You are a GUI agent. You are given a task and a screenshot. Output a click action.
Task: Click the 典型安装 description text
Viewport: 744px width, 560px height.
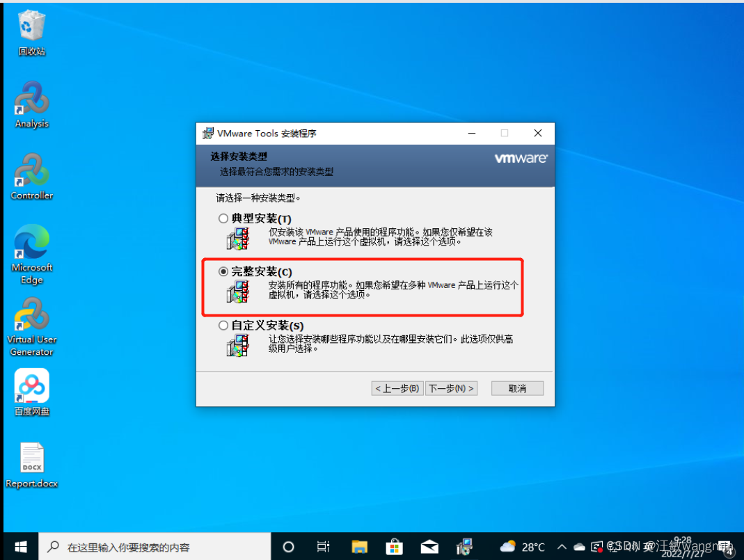click(x=381, y=237)
